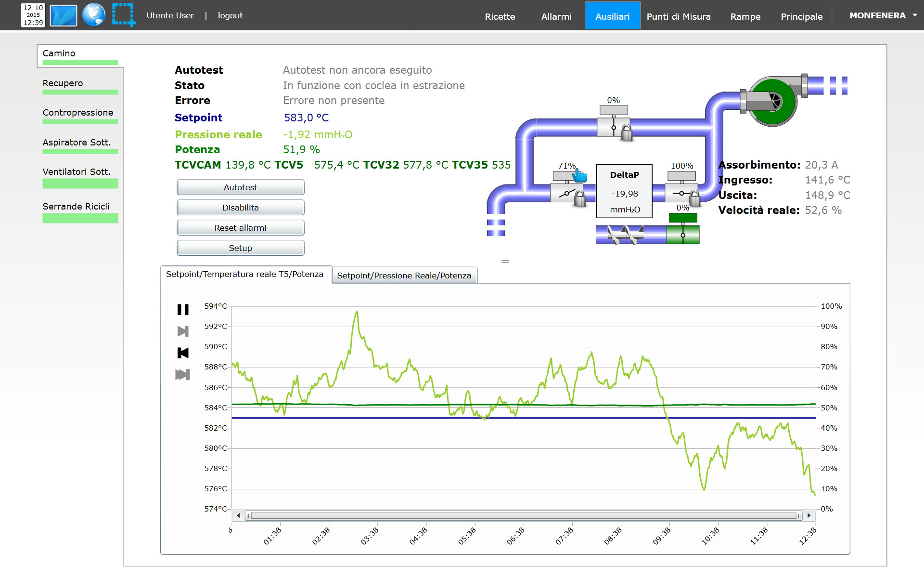Click the Setpoint value 583,0 °C

coord(307,118)
